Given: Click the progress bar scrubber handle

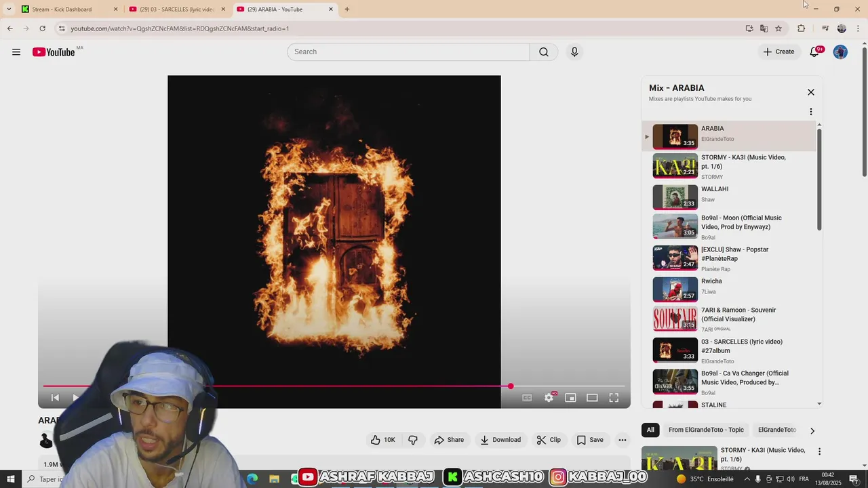Looking at the screenshot, I should click(511, 386).
